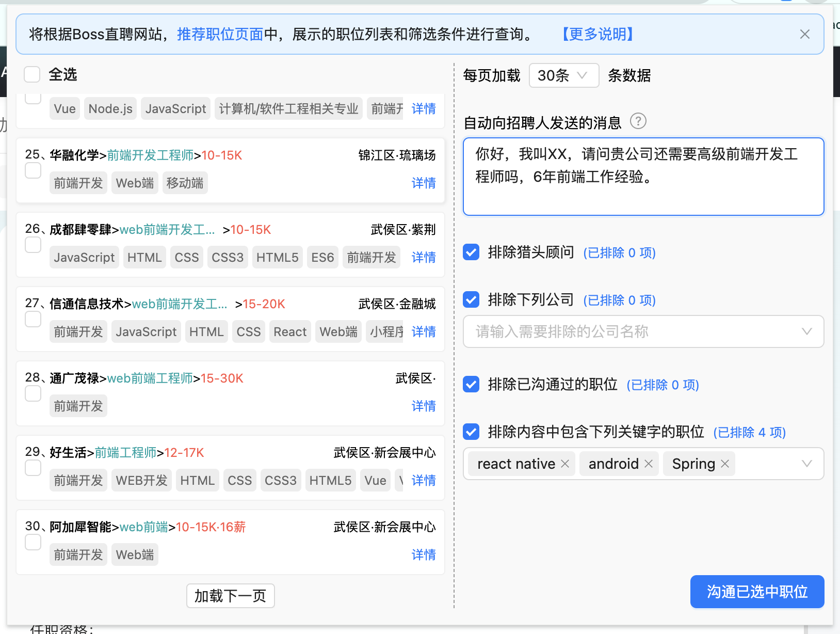The width and height of the screenshot is (840, 634).
Task: Click the 加载下一页 button
Action: (x=230, y=595)
